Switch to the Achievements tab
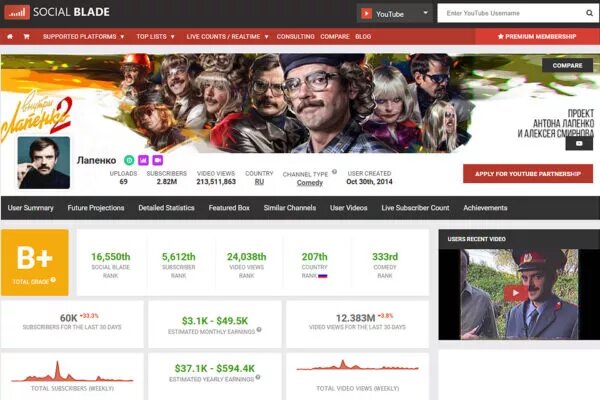The image size is (600, 400). tap(485, 208)
